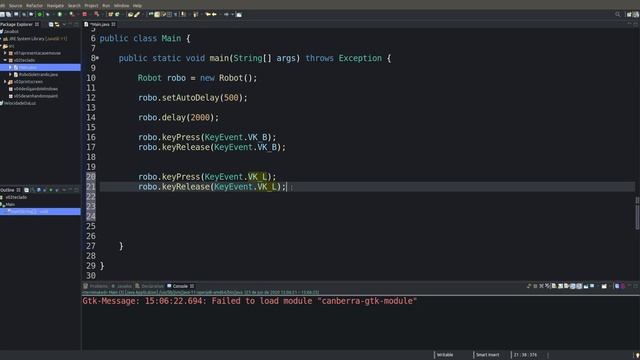
Task: Click the Save All toolbar icon
Action: [x=9, y=14]
